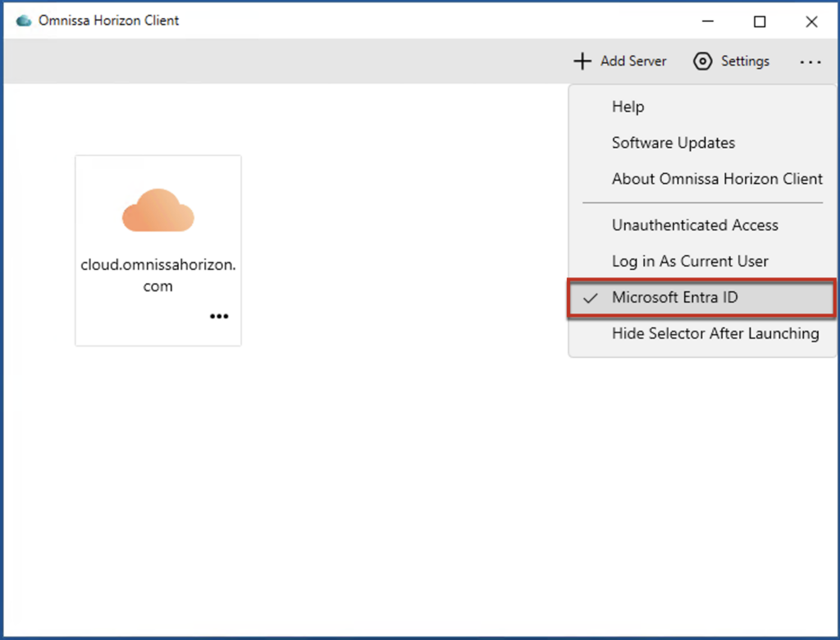This screenshot has height=640, width=840.
Task: Open Help from the options menu
Action: [x=628, y=107]
